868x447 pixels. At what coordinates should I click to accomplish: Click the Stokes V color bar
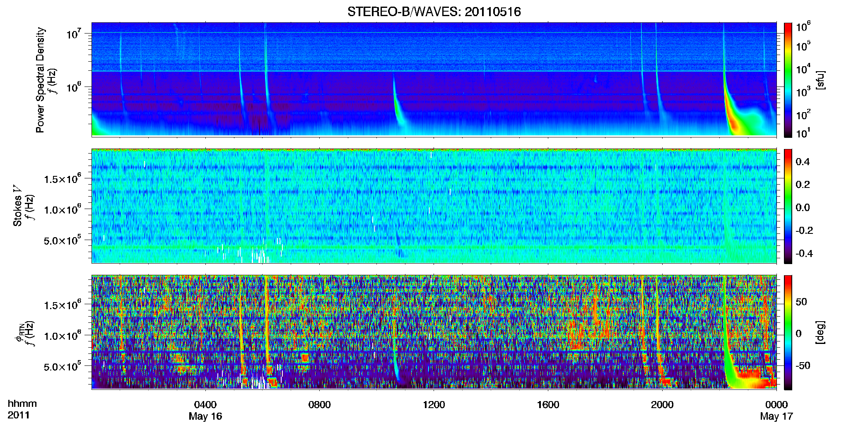coord(788,206)
